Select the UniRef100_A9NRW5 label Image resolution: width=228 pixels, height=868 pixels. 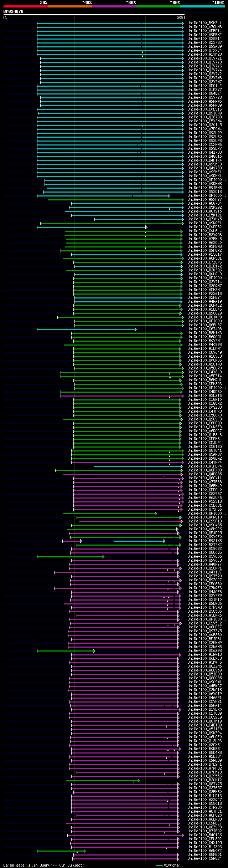(x=204, y=102)
